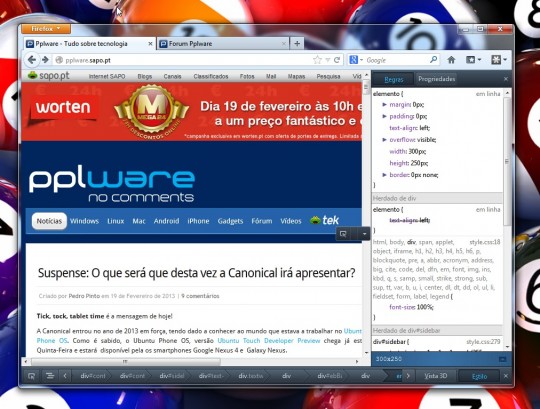This screenshot has width=540, height=409.
Task: Close the style sidebar panel
Action: pos(506,79)
